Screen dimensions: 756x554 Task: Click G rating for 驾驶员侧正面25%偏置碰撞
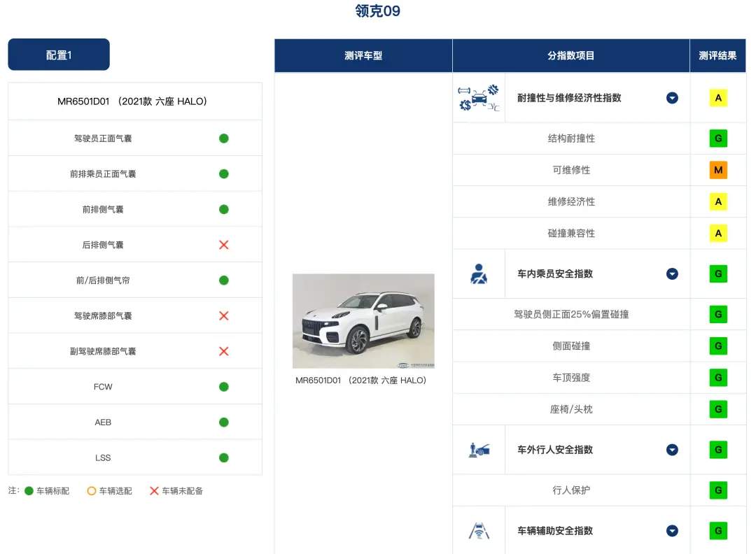(718, 314)
